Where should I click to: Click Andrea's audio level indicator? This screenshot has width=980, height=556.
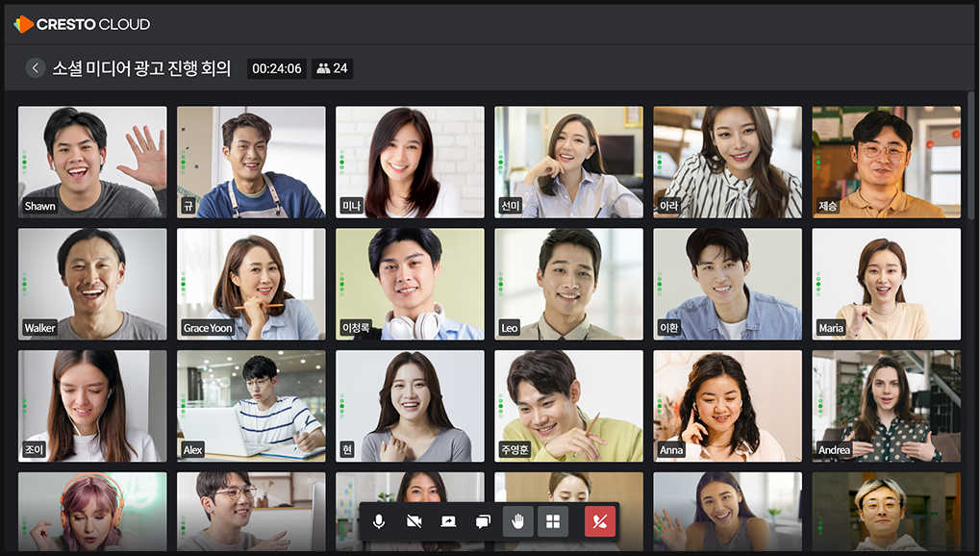point(818,406)
